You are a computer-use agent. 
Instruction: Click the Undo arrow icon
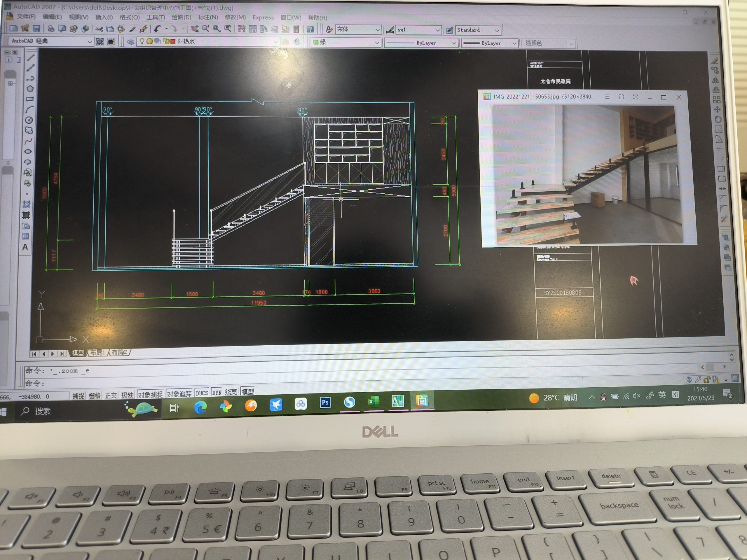coord(157,29)
